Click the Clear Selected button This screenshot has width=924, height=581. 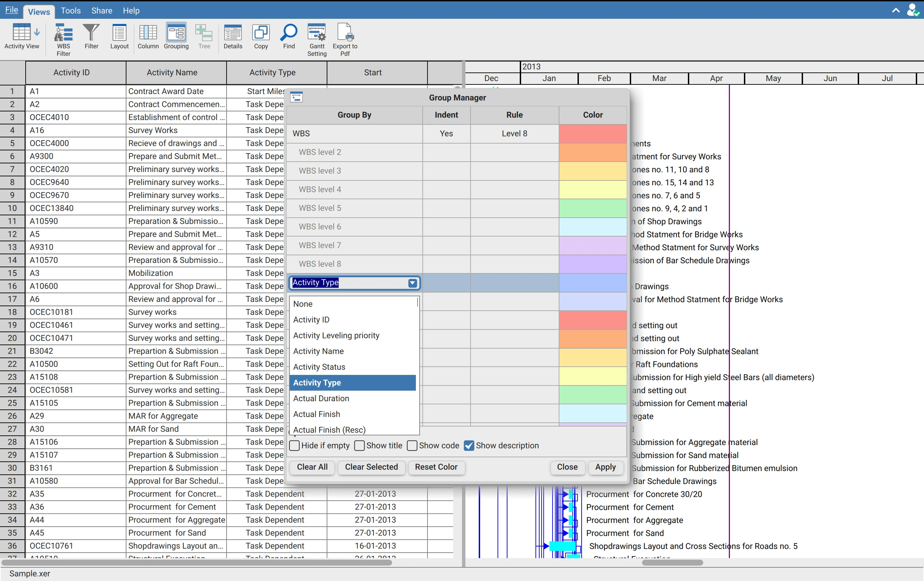coord(371,467)
